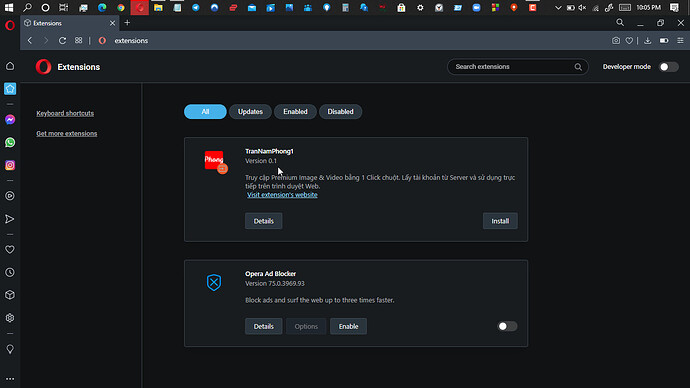Click the Opera Ad Blocker shield icon

pyautogui.click(x=214, y=282)
